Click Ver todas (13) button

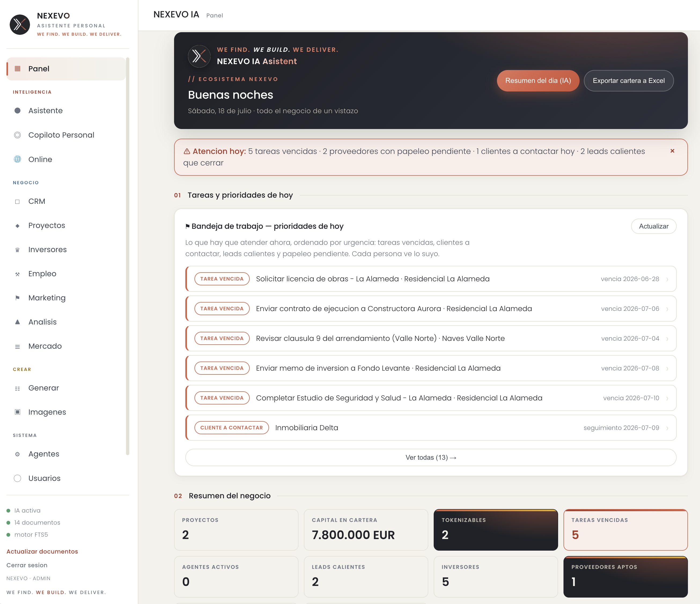[431, 457]
